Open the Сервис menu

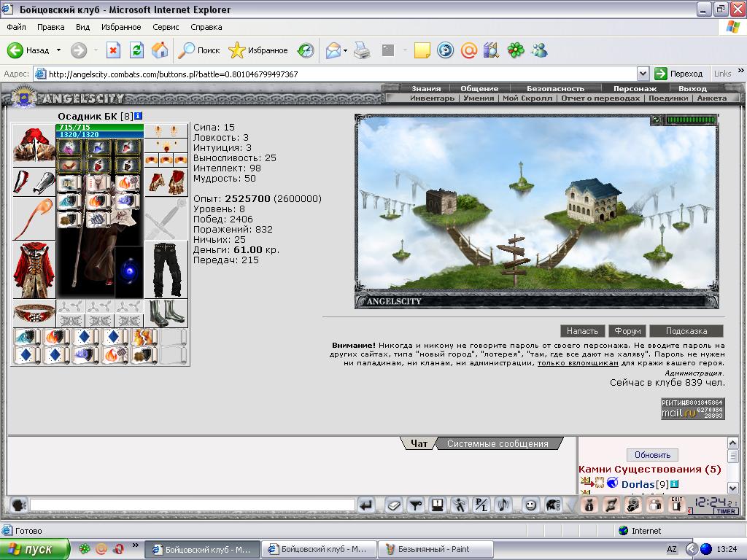coord(166,27)
